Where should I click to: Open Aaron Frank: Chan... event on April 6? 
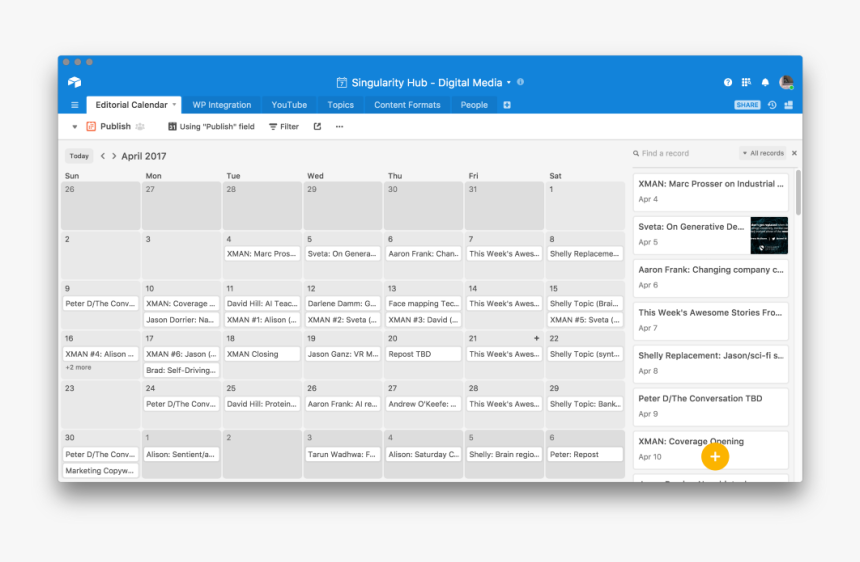coord(423,254)
